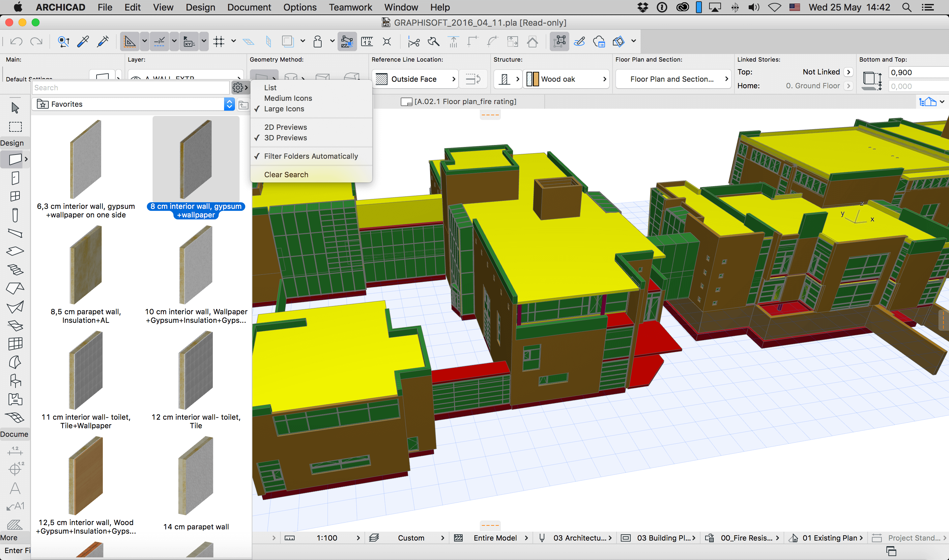The width and height of the screenshot is (949, 560).
Task: Select the Column tool
Action: click(15, 215)
